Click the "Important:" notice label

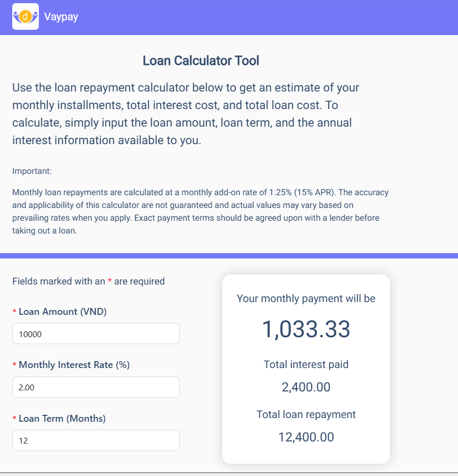pos(32,171)
